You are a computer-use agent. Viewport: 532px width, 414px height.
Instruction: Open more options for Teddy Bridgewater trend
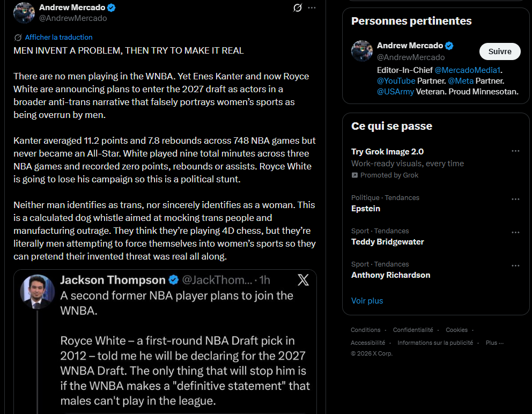tap(515, 232)
